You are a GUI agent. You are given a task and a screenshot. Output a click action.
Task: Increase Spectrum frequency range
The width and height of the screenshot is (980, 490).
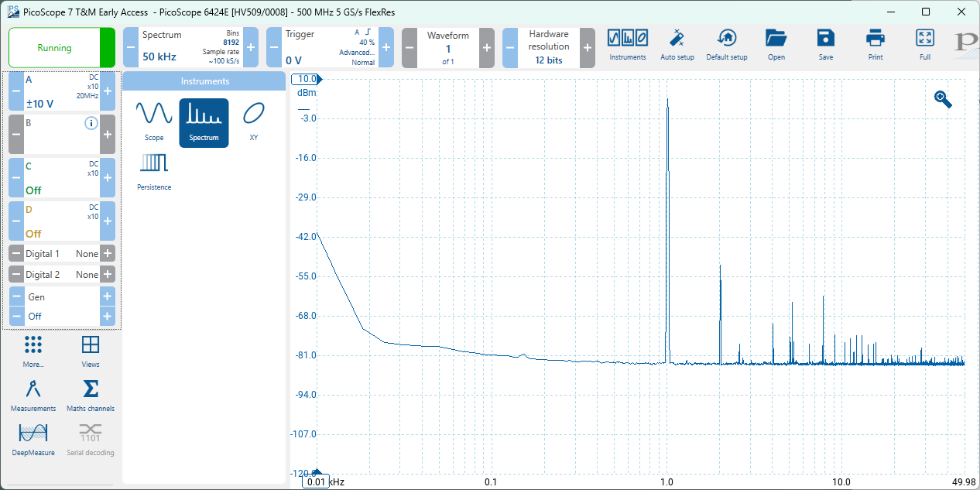pyautogui.click(x=251, y=47)
